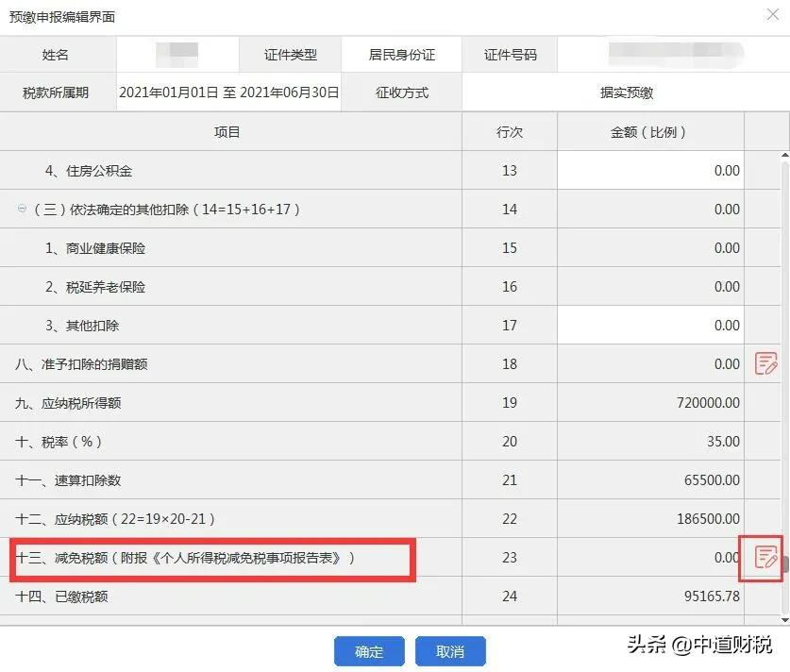Click the tax period date range value
790x672 pixels.
point(228,92)
